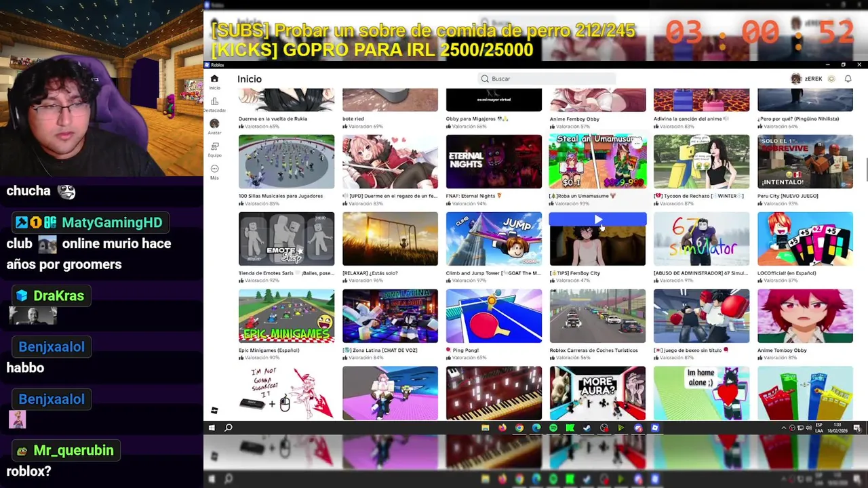Open Tycoon de Rechazo WINTER thumbnail
This screenshot has width=868, height=488.
(x=701, y=161)
